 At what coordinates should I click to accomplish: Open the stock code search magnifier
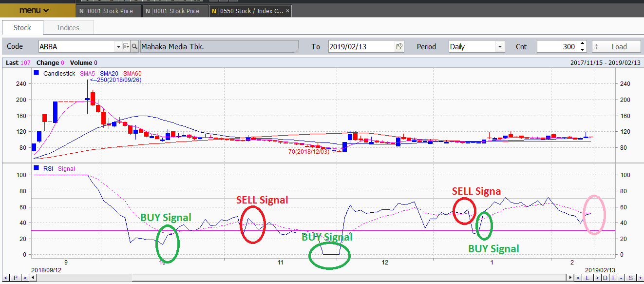point(135,46)
